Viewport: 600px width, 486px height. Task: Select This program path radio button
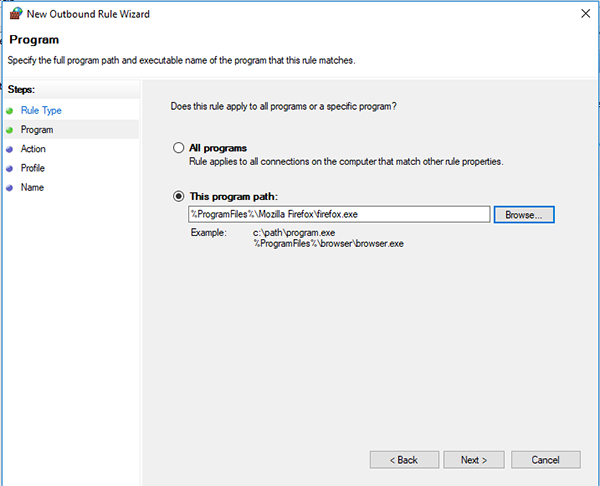click(x=178, y=196)
